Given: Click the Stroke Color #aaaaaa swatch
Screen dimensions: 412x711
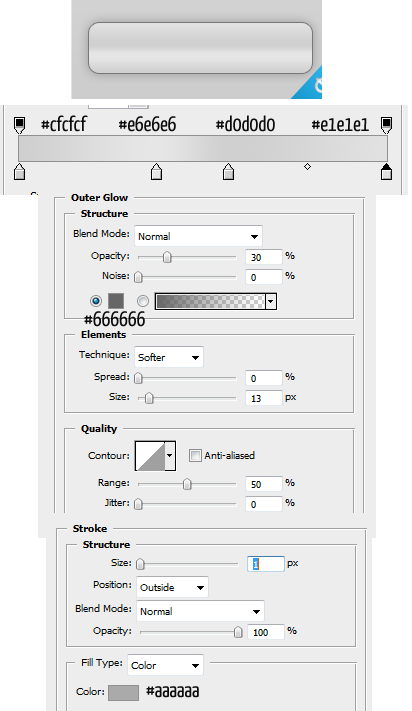Looking at the screenshot, I should pyautogui.click(x=123, y=692).
